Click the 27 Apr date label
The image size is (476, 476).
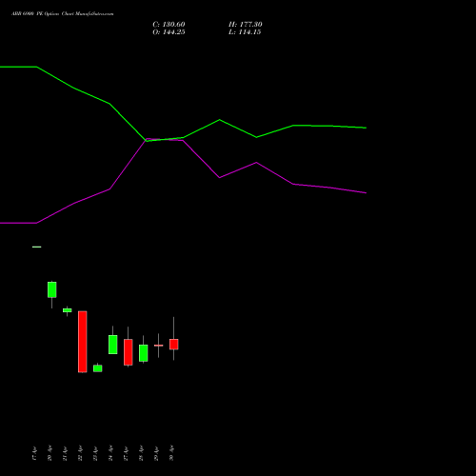[x=126, y=453]
